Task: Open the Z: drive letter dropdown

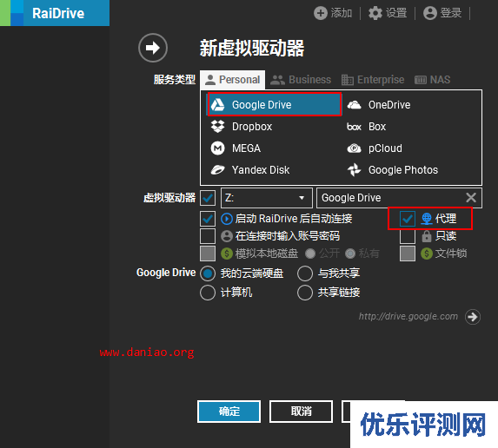Action: click(x=267, y=198)
